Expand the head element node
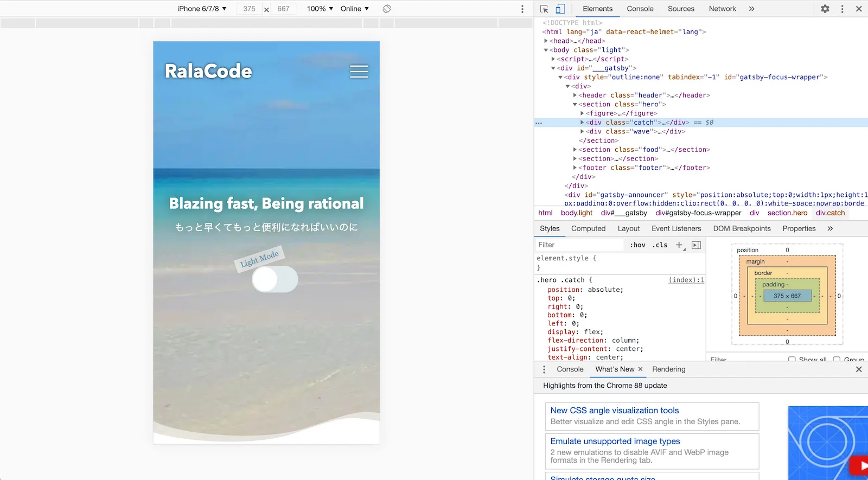This screenshot has height=480, width=868. (546, 41)
